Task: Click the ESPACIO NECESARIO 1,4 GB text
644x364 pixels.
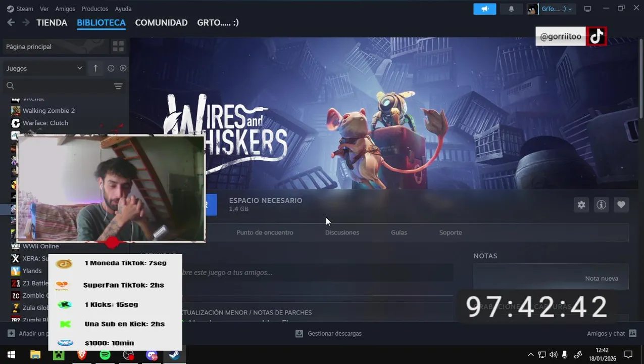Action: click(266, 204)
